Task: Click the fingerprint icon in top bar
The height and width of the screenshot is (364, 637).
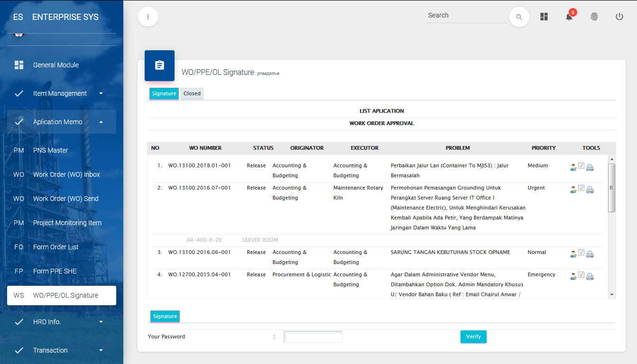Action: click(594, 17)
